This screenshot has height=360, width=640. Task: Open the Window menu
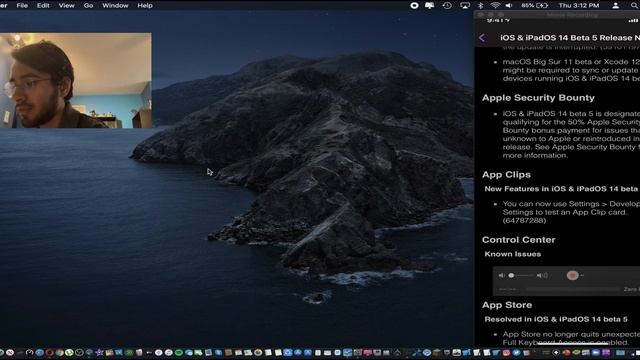point(115,5)
